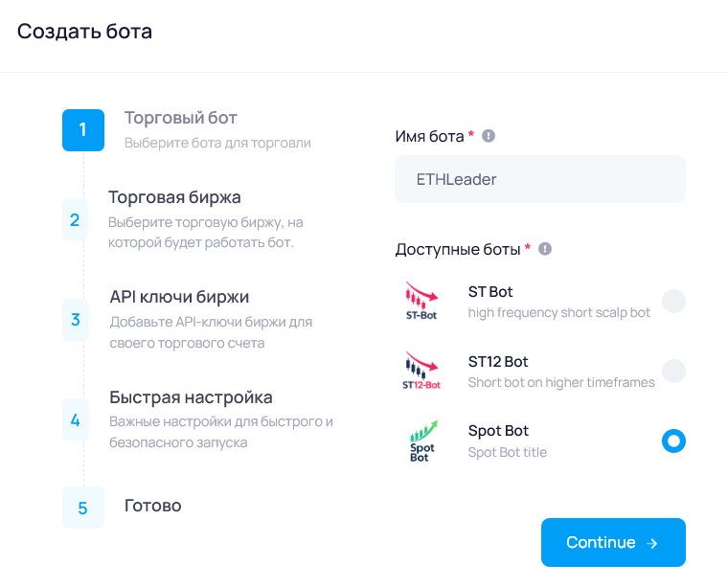
Task: Open the API ключи биржи step
Action: click(179, 297)
